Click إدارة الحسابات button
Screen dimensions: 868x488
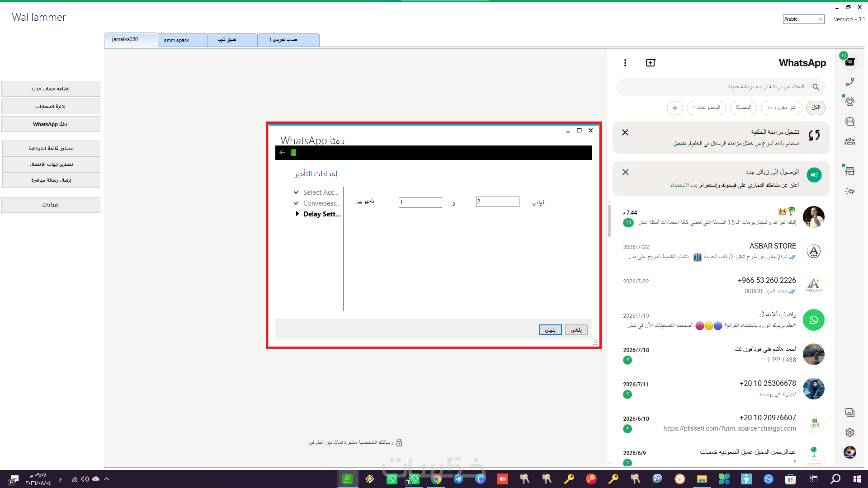[51, 107]
